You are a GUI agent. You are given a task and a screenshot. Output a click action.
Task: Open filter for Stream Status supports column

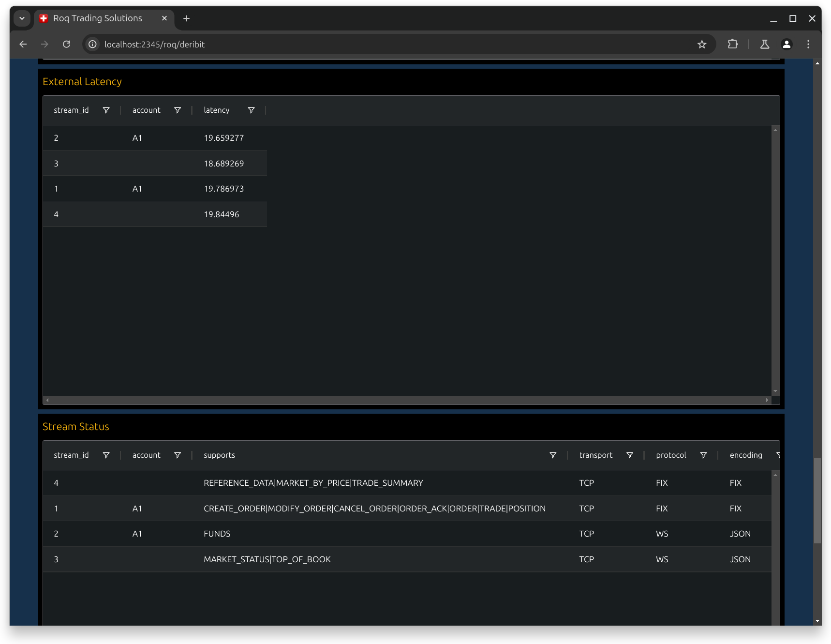point(553,455)
